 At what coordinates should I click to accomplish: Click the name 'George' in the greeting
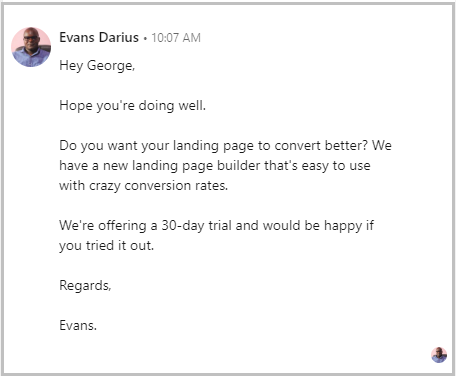(110, 66)
